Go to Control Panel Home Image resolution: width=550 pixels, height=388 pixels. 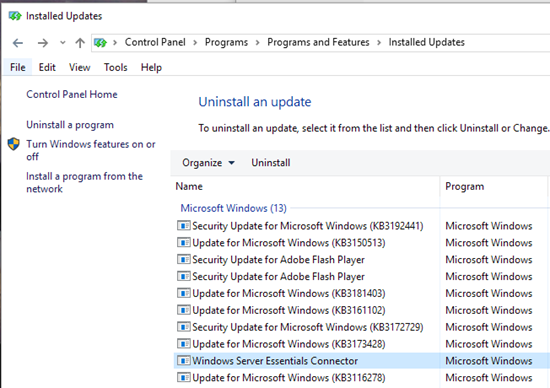coord(72,94)
